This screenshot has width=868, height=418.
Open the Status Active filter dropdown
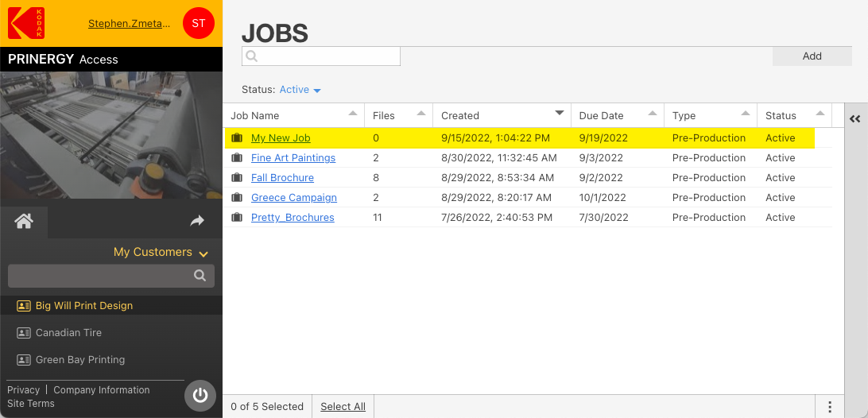click(300, 90)
